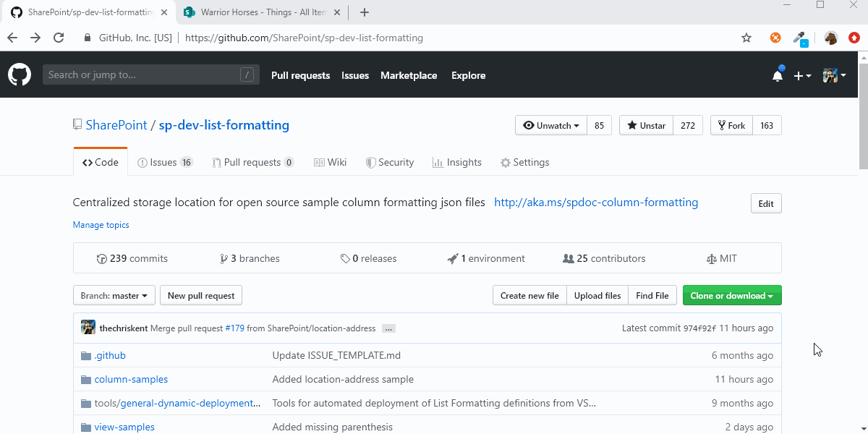View 1 environment

486,258
